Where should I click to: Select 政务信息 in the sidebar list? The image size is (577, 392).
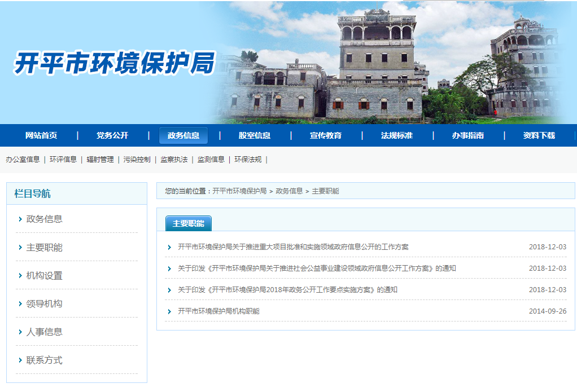point(44,219)
